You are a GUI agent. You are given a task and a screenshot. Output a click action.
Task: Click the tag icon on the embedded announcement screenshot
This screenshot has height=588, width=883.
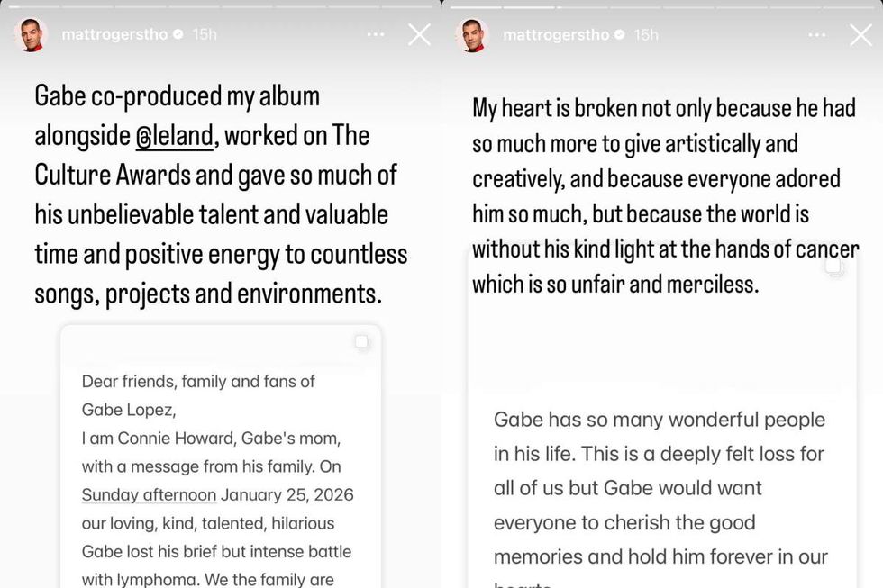tap(361, 341)
